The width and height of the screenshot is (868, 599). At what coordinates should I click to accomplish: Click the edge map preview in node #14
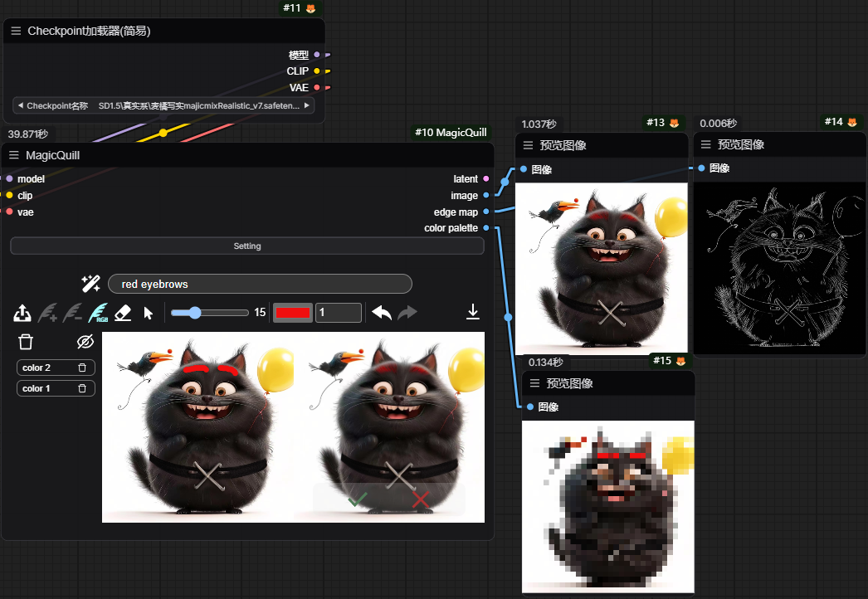[x=779, y=268]
